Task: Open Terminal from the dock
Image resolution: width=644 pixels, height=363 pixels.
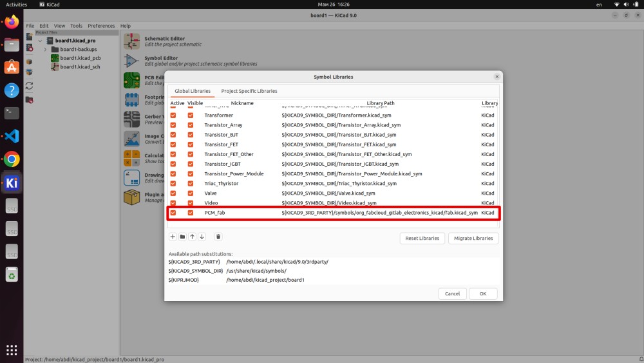Action: [12, 113]
